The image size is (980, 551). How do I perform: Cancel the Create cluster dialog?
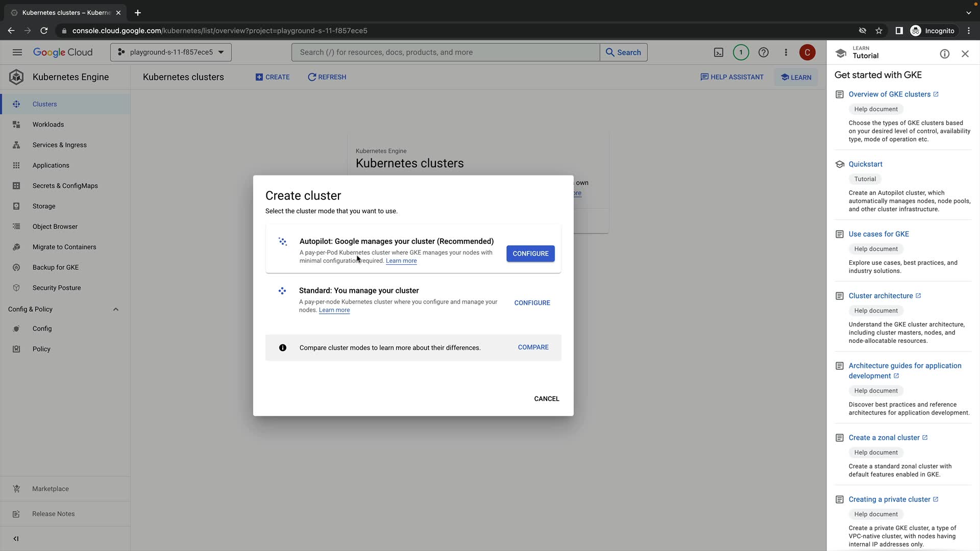(x=546, y=399)
